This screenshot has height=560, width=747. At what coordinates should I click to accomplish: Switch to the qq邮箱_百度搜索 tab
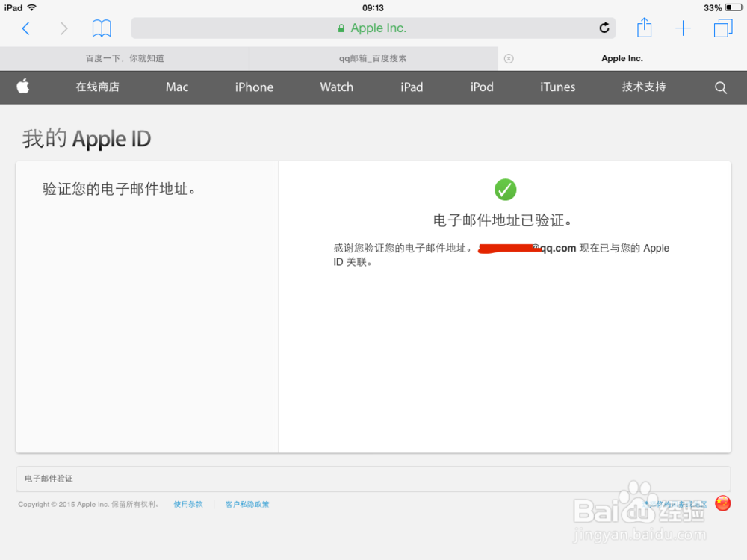373,58
